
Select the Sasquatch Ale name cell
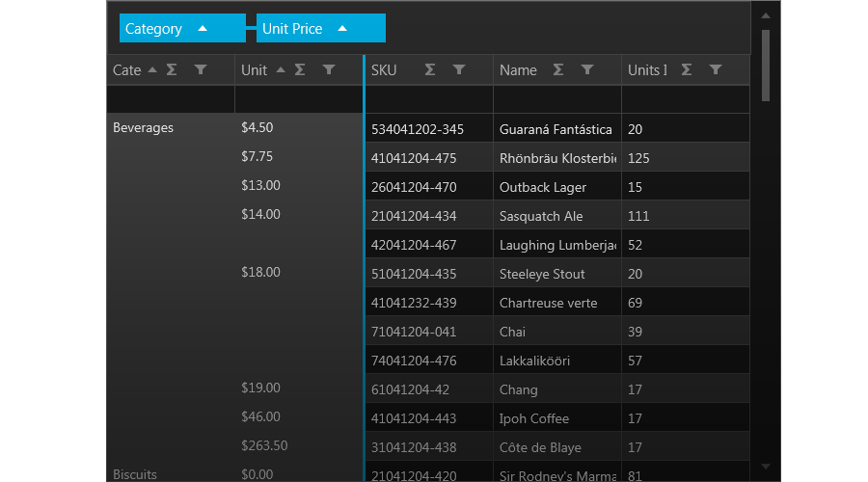[x=557, y=216]
